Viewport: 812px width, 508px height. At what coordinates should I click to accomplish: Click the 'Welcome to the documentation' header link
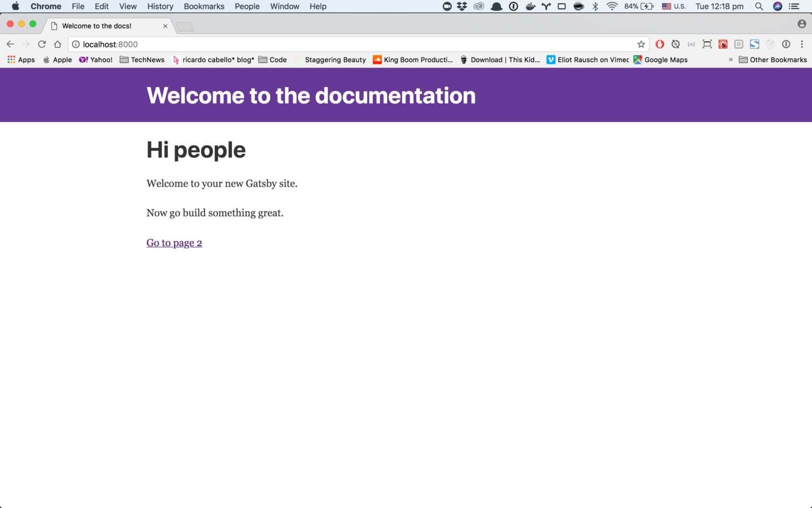[311, 96]
